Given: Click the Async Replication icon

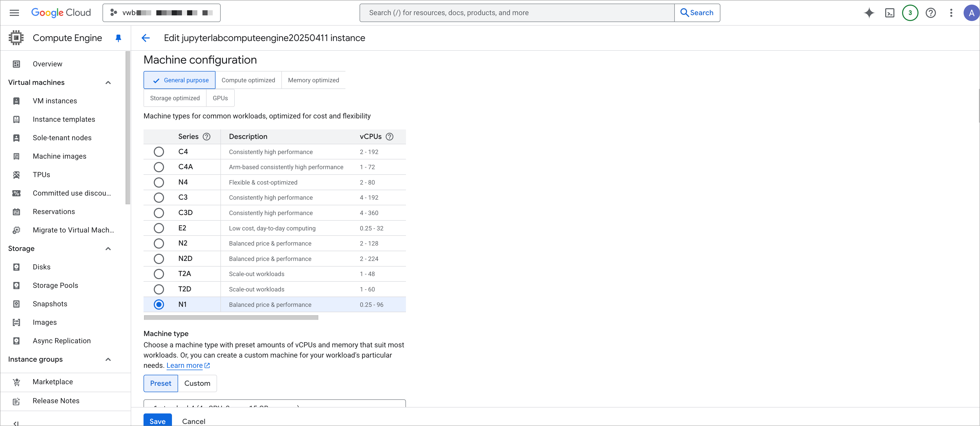Looking at the screenshot, I should pos(16,341).
